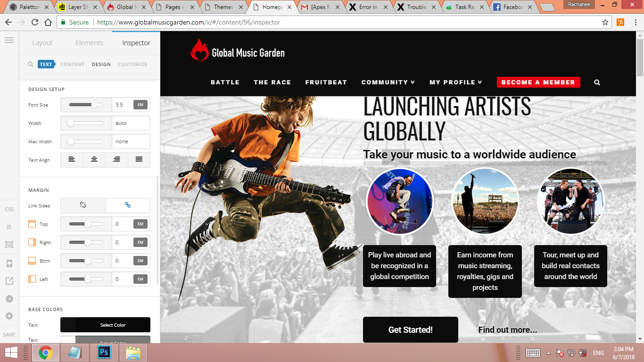Unlink margin sides with broken chain icon
Viewport: 644px width, 362px height.
coord(83,206)
